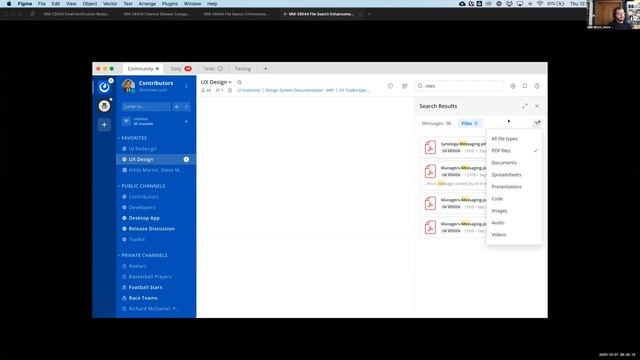Select Spreadsheets filter option
640x360 pixels.
[514, 175]
